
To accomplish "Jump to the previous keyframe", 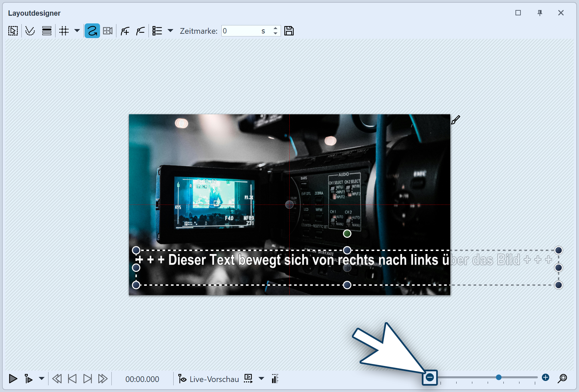I will tap(72, 379).
